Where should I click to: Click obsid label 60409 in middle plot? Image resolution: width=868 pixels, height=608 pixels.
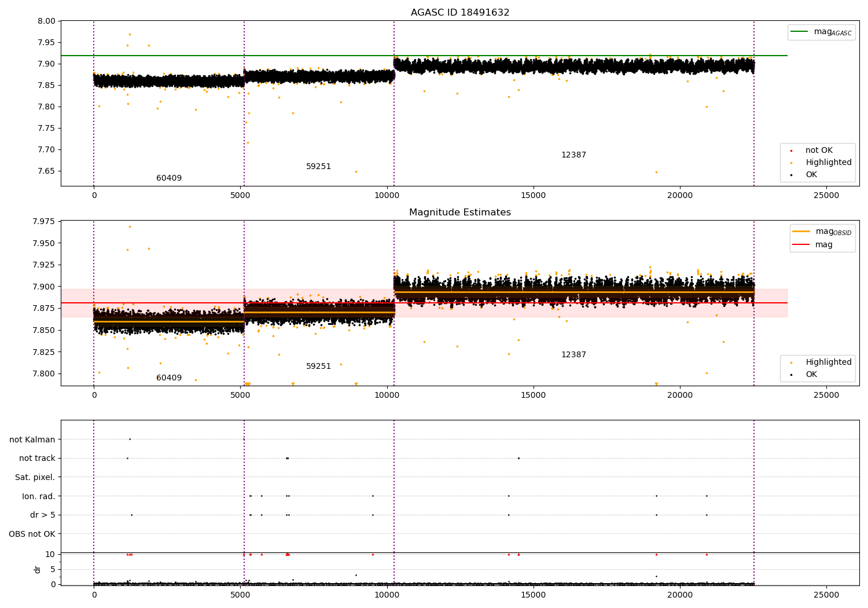click(x=169, y=378)
